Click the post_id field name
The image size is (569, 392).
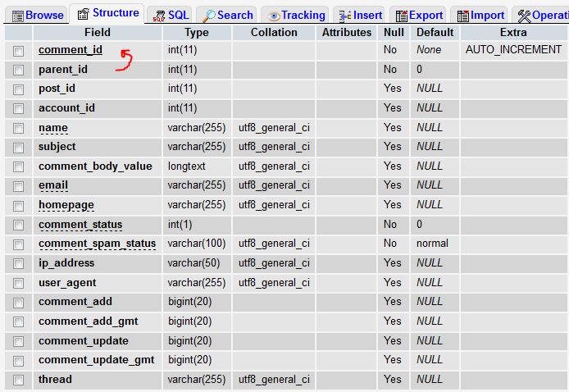point(57,89)
